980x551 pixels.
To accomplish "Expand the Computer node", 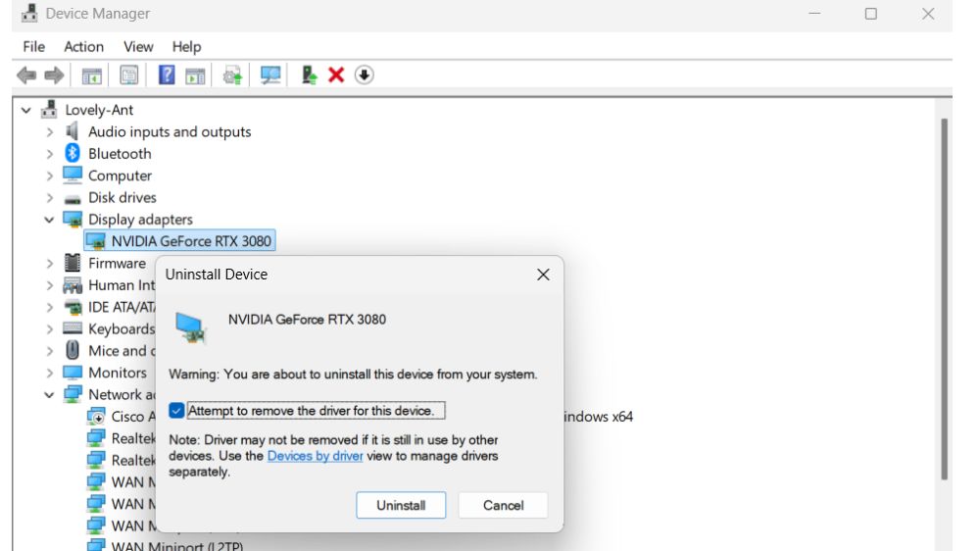I will [50, 175].
